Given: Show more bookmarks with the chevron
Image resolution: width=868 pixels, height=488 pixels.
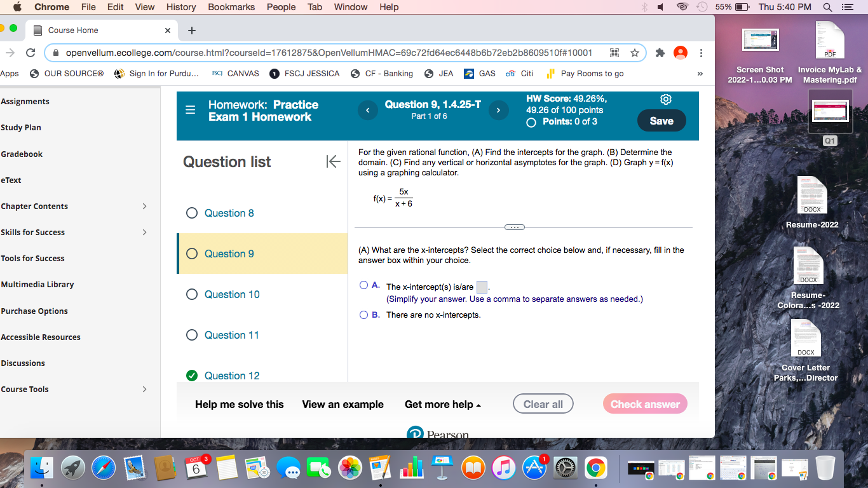Looking at the screenshot, I should pyautogui.click(x=700, y=74).
